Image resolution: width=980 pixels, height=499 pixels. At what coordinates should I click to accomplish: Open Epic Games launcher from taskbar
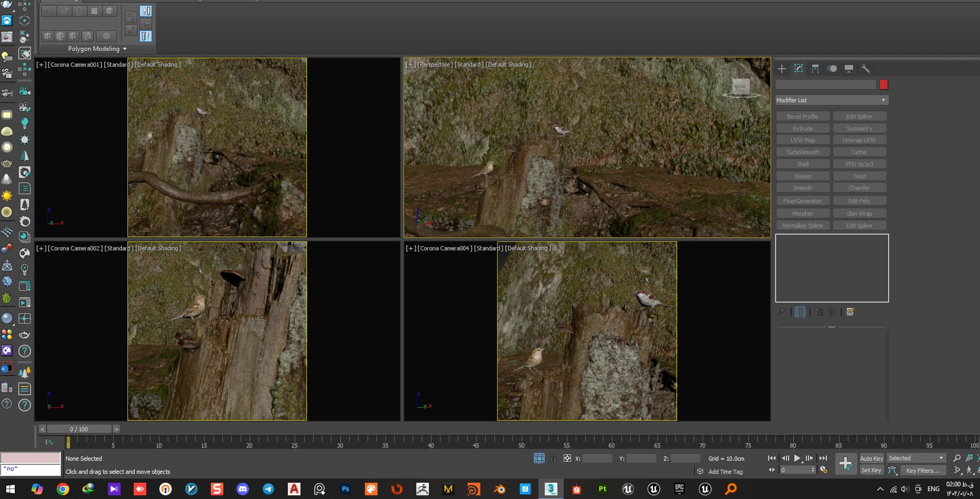pyautogui.click(x=680, y=489)
